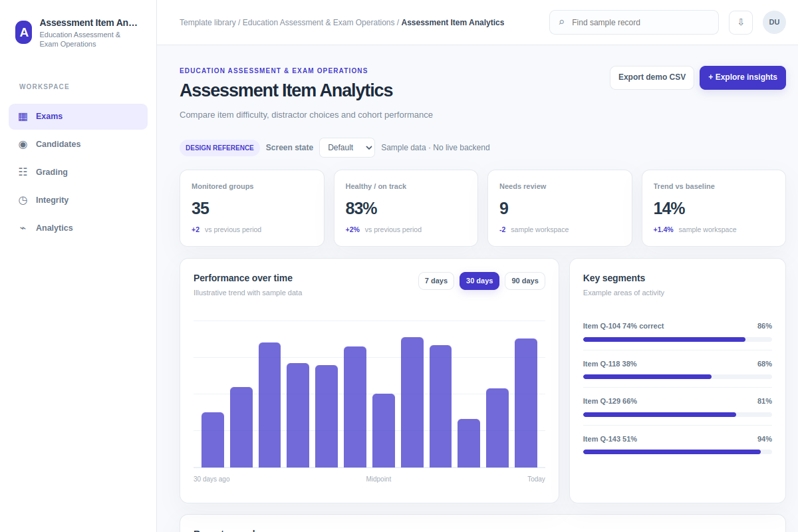This screenshot has height=532, width=798.
Task: Click the Item Q-104 progress bar
Action: click(x=678, y=339)
